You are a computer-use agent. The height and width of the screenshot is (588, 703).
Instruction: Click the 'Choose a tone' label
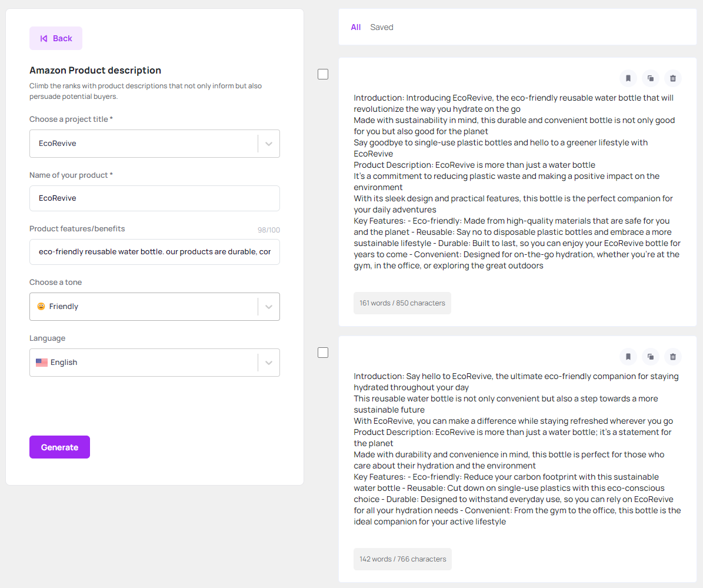click(56, 283)
